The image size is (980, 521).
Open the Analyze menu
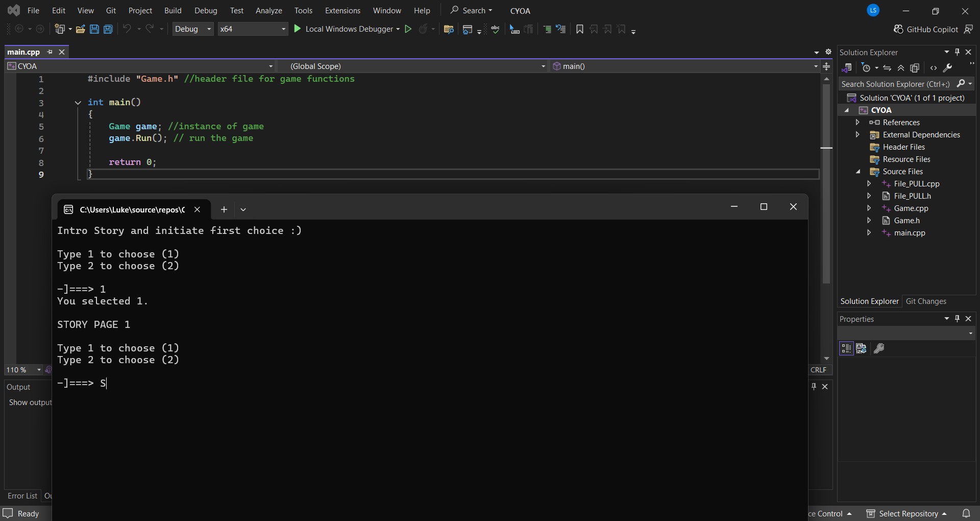tap(269, 10)
